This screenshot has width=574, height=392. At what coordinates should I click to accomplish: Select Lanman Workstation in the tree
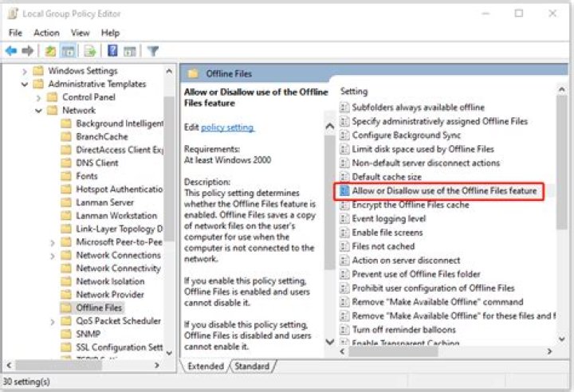(116, 216)
